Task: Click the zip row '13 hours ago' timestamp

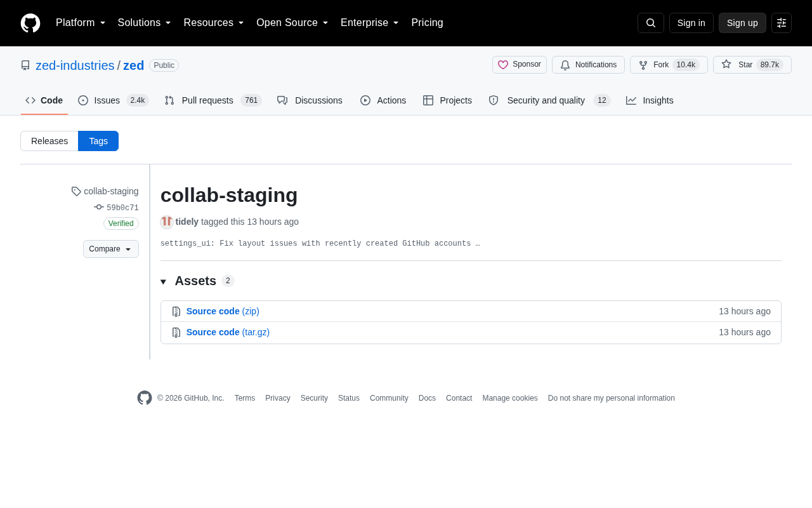Action: pyautogui.click(x=745, y=311)
